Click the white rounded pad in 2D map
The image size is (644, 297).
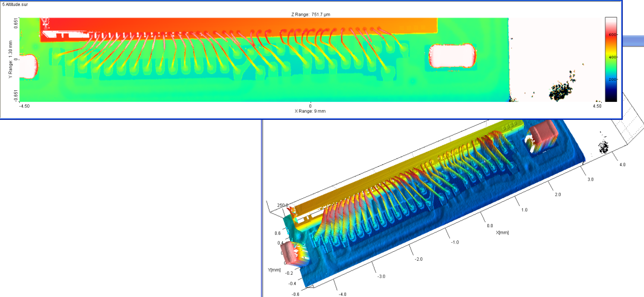point(452,55)
